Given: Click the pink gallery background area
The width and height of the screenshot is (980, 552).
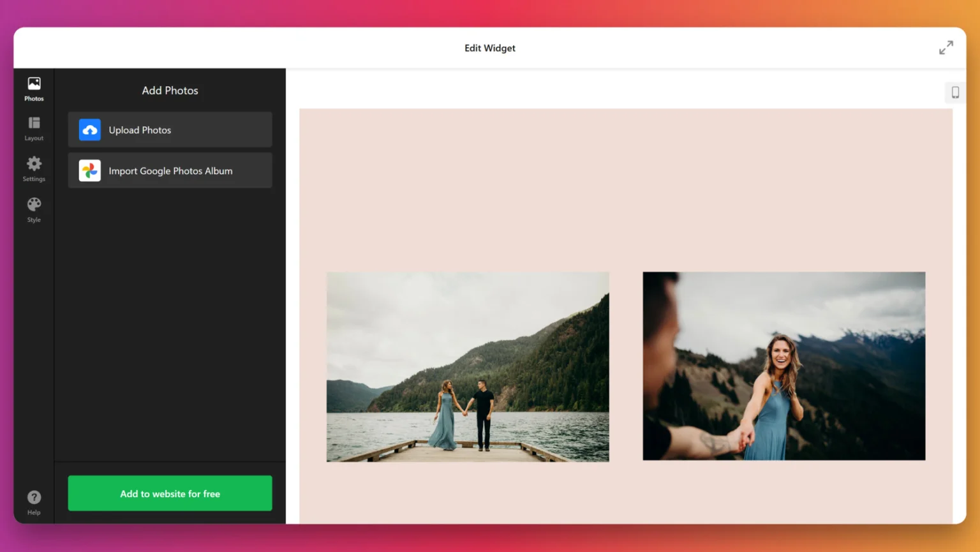Looking at the screenshot, I should (625, 179).
